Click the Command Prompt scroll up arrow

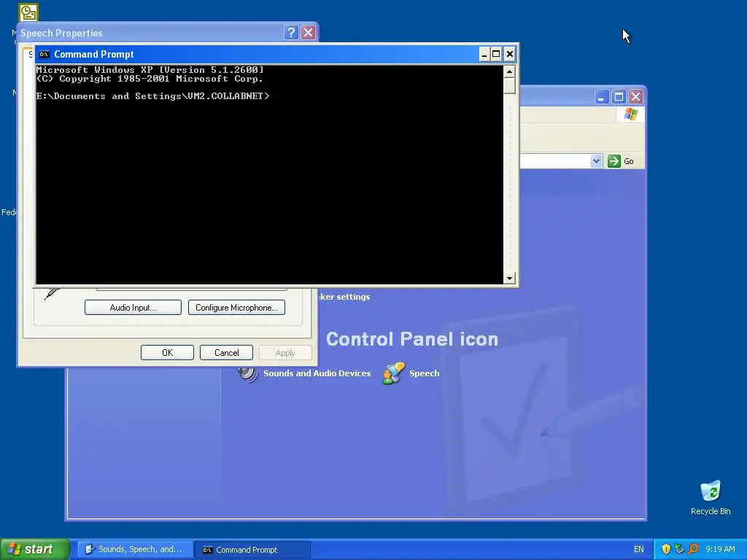509,71
